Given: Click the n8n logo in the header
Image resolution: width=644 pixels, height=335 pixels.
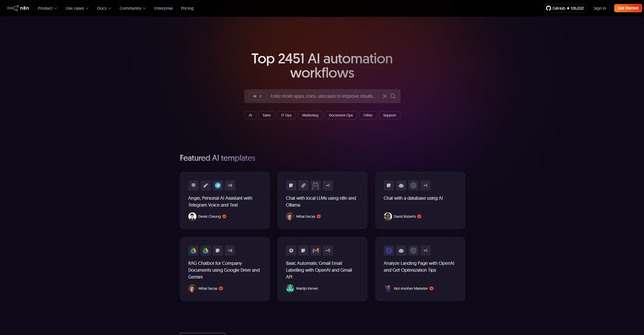Looking at the screenshot, I should [18, 8].
